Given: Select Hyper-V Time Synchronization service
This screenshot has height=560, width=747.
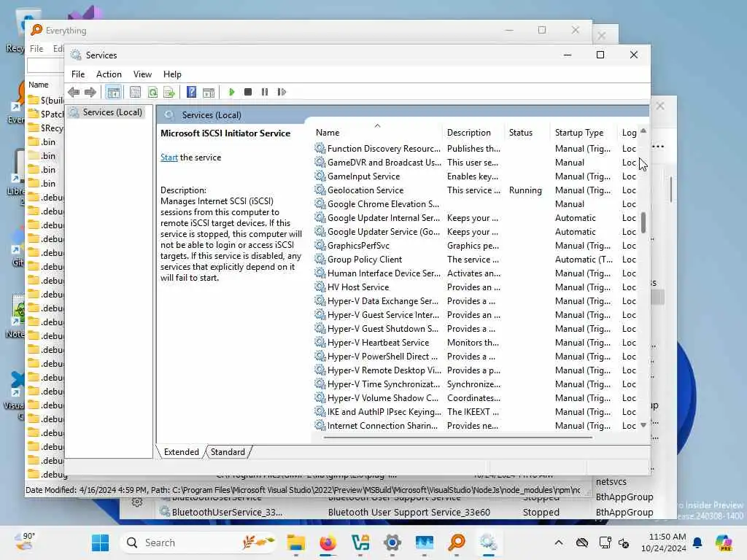Looking at the screenshot, I should [476, 384].
